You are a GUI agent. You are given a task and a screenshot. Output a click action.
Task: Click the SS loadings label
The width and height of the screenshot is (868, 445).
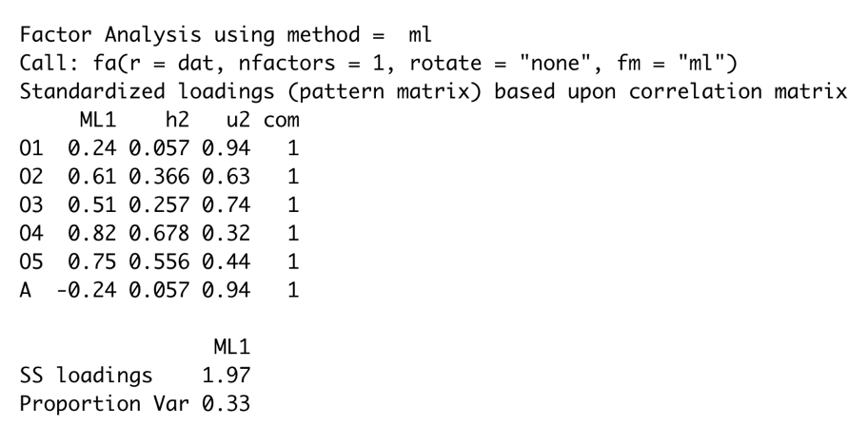[x=86, y=375]
